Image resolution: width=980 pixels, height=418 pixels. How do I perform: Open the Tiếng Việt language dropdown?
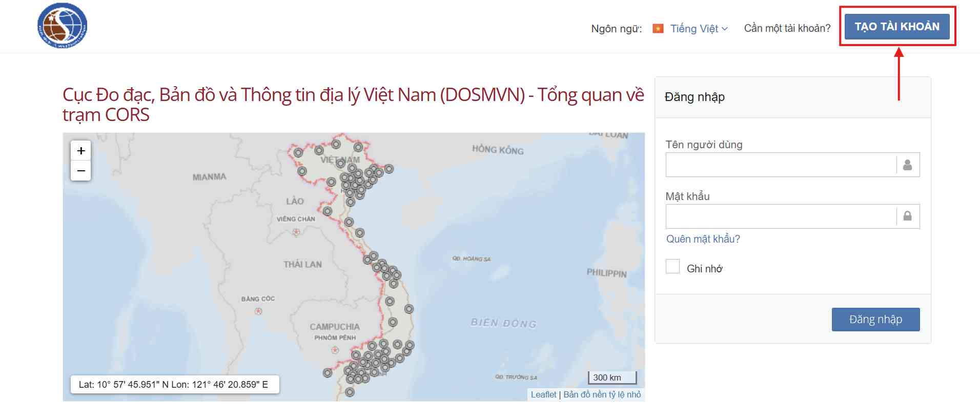(x=699, y=29)
